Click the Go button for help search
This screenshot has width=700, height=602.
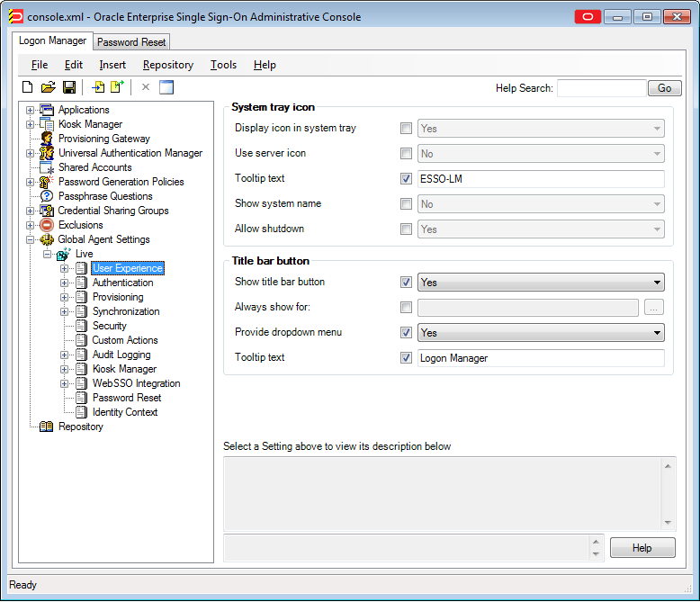point(664,88)
